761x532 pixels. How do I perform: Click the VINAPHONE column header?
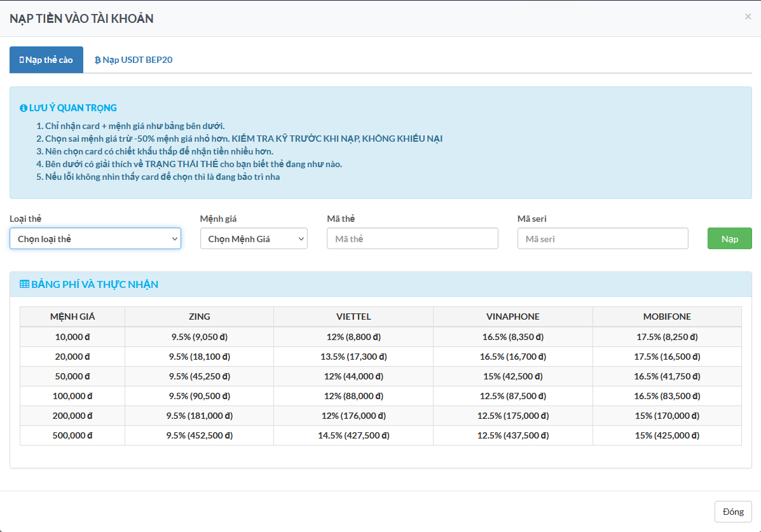[x=513, y=317]
